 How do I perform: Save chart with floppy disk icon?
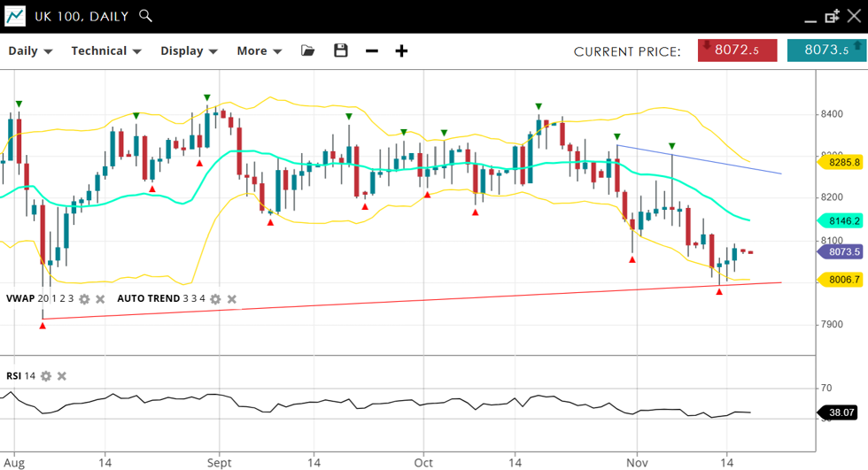pyautogui.click(x=341, y=50)
